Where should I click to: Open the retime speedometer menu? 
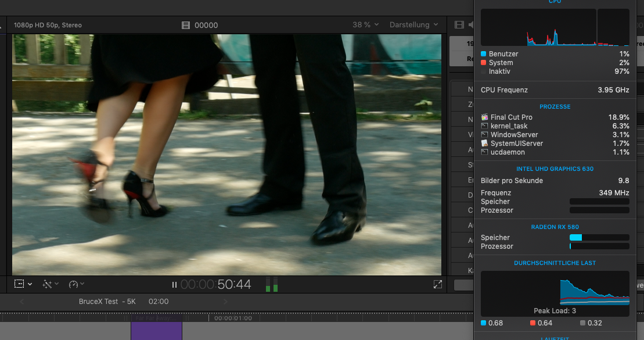76,284
